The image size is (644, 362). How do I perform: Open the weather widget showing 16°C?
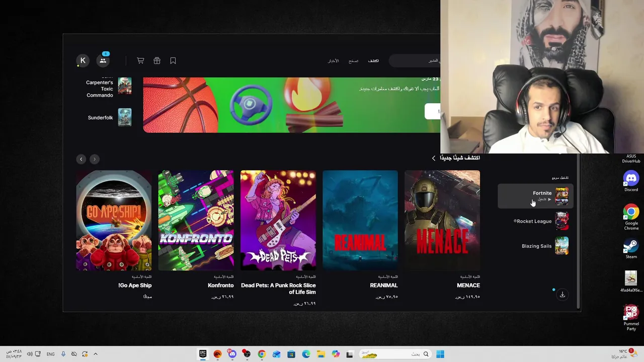click(624, 354)
